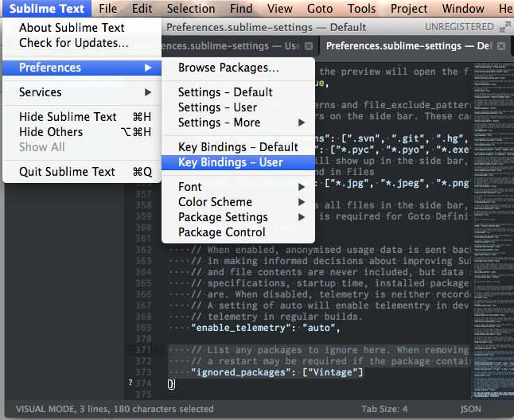Expand the Services submenu

[82, 92]
